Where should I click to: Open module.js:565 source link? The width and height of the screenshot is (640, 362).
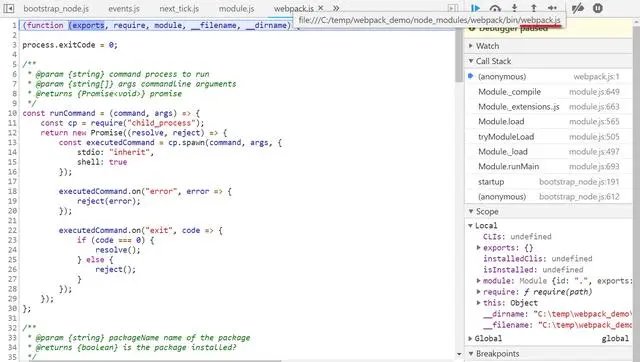tap(594, 122)
